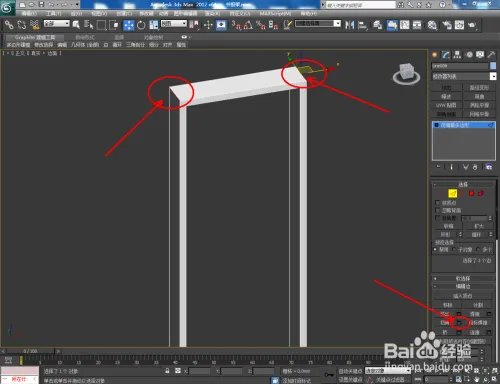This screenshot has width=500, height=384.
Task: Activate the Select Object tool
Action: point(76,25)
